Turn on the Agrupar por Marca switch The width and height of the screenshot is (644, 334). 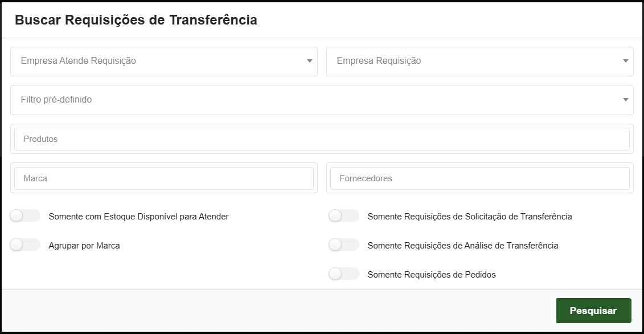pos(25,245)
